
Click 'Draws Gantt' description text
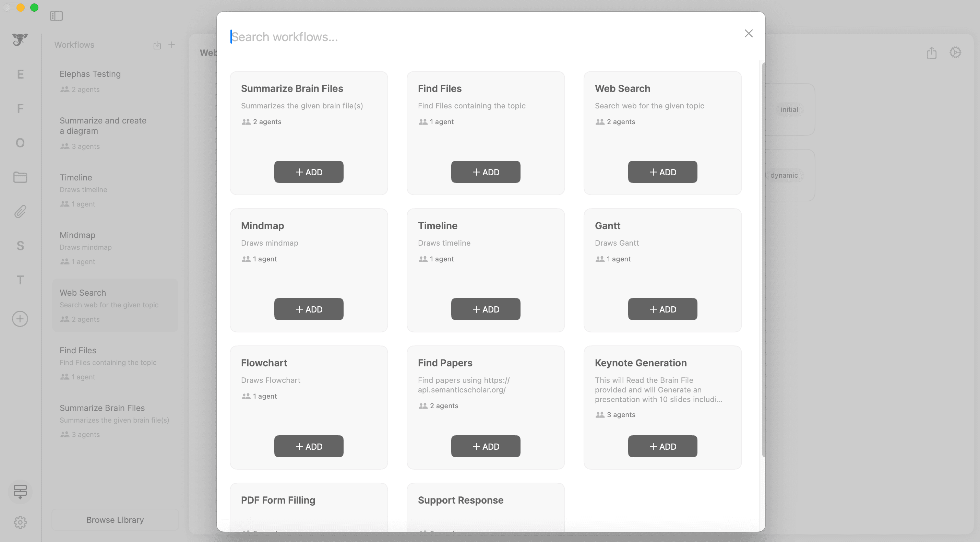point(617,243)
